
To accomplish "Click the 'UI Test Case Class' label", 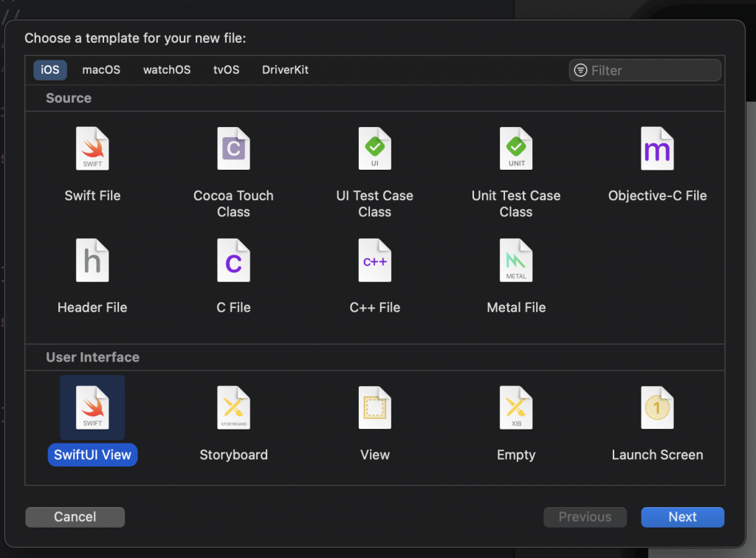I will (x=374, y=204).
